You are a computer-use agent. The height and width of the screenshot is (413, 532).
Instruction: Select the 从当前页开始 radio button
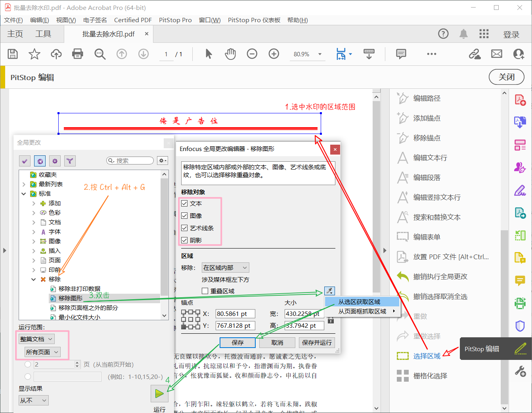[x=28, y=364]
